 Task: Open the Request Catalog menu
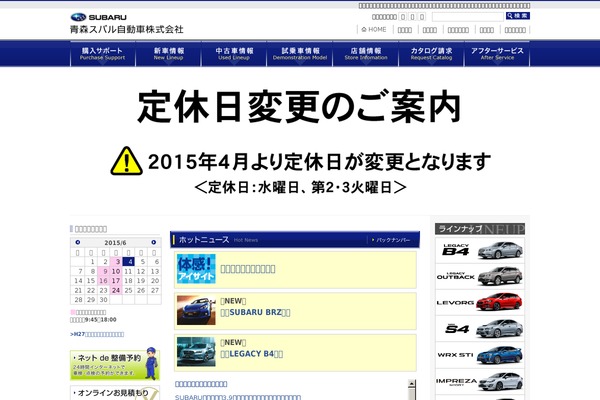tap(431, 54)
